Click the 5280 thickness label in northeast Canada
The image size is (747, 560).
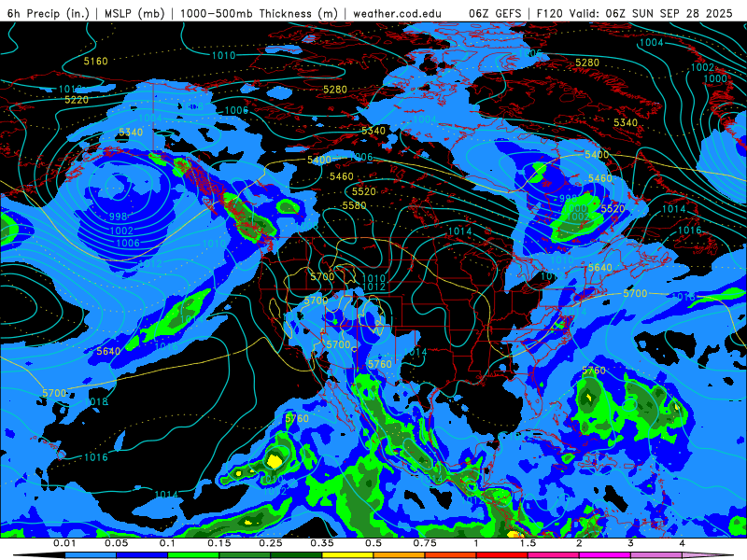(x=587, y=63)
